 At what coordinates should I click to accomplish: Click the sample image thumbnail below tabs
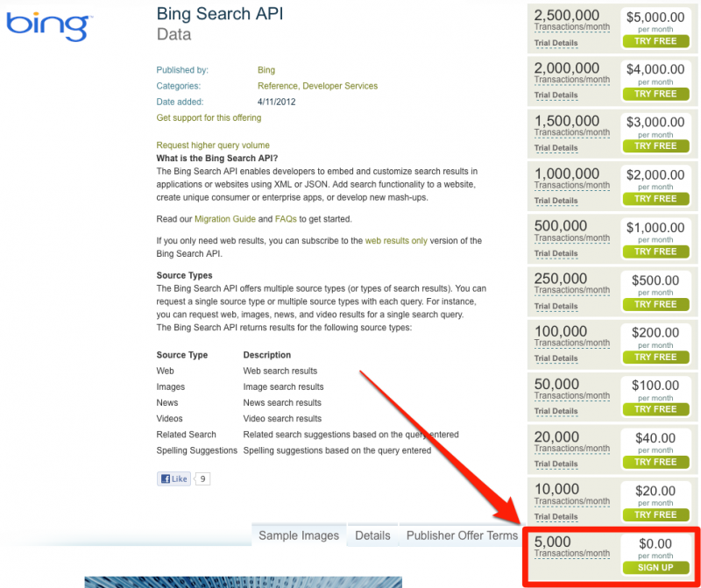click(x=244, y=582)
